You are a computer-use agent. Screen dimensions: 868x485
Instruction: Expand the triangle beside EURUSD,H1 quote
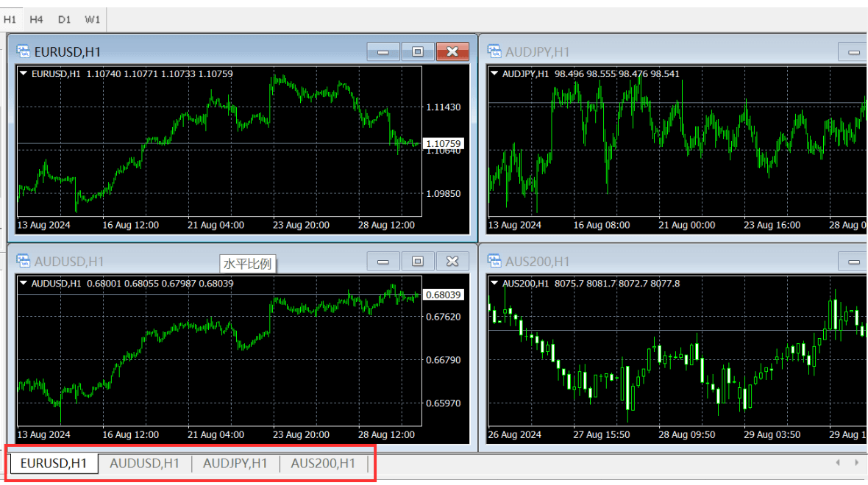pyautogui.click(x=24, y=73)
